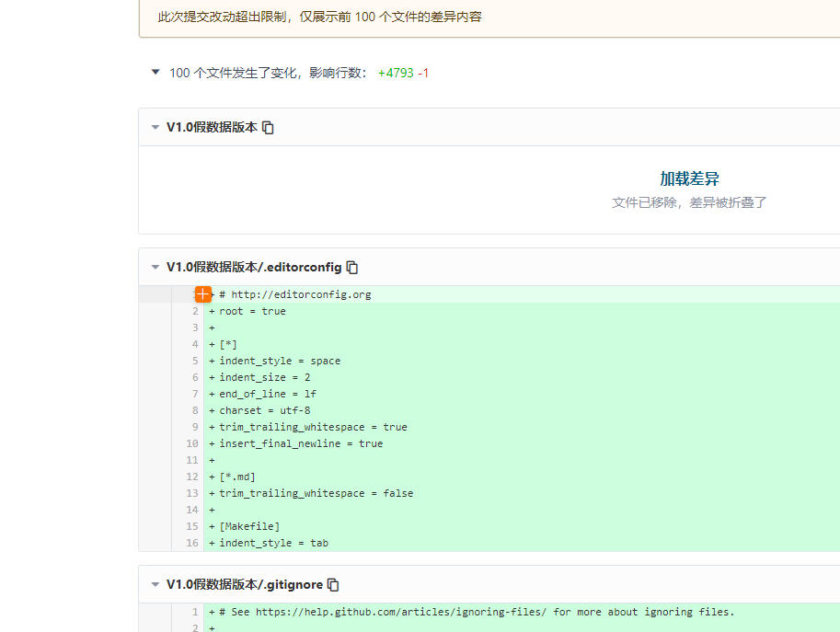Image resolution: width=840 pixels, height=632 pixels.
Task: Click the "root = true" code line
Action: [252, 311]
